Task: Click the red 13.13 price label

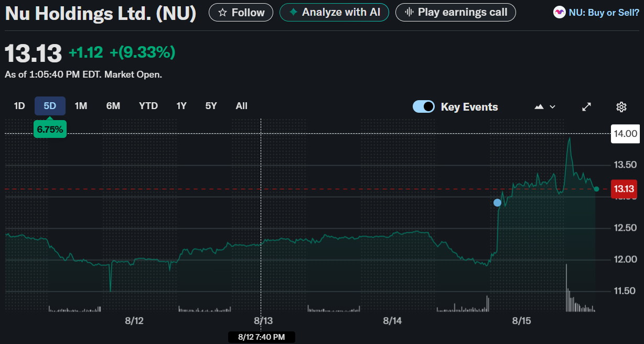Action: 624,189
